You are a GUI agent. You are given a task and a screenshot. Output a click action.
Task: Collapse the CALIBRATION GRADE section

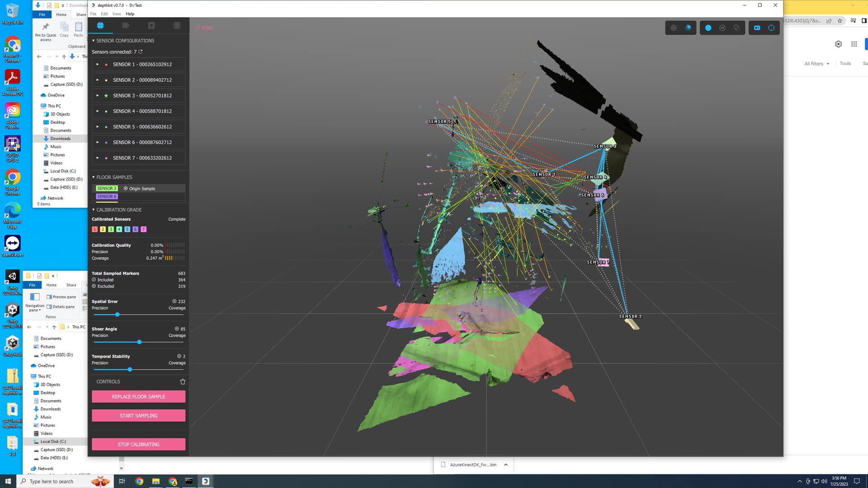pos(94,210)
